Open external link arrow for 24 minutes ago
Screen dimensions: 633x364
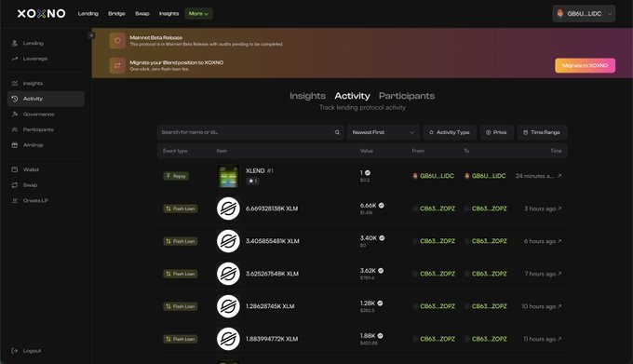click(559, 176)
